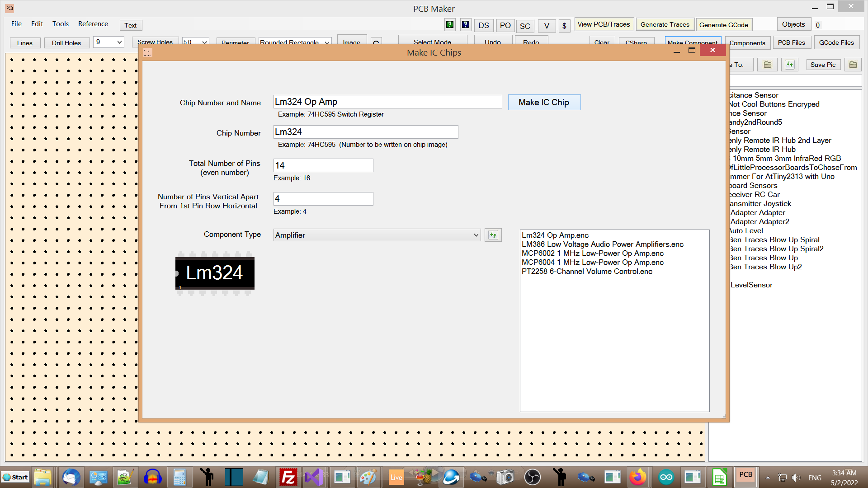This screenshot has height=488, width=868.
Task: Open Arduino IDE from the taskbar
Action: tap(666, 477)
